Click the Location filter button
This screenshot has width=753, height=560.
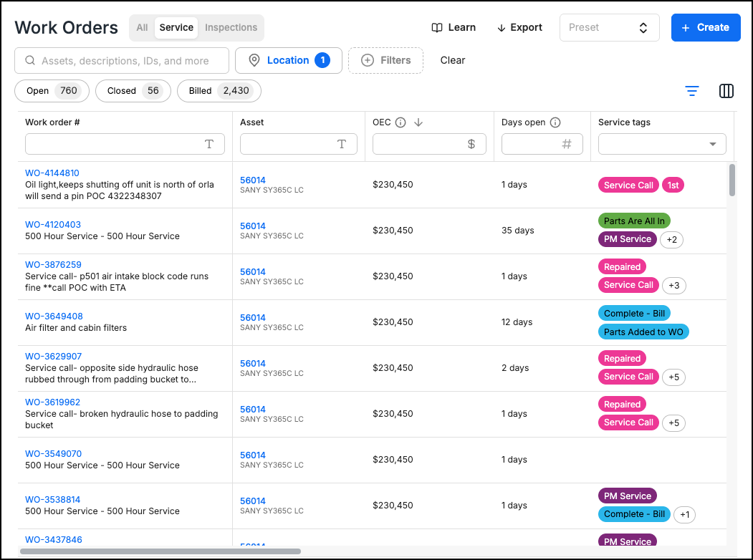(x=289, y=60)
